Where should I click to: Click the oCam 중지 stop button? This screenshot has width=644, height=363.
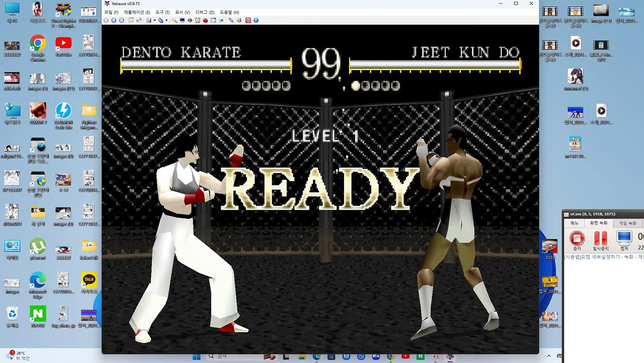pos(577,240)
